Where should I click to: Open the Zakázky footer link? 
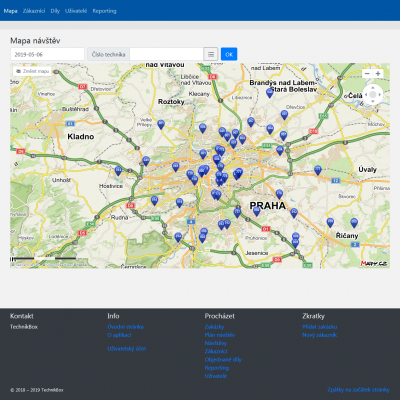214,327
